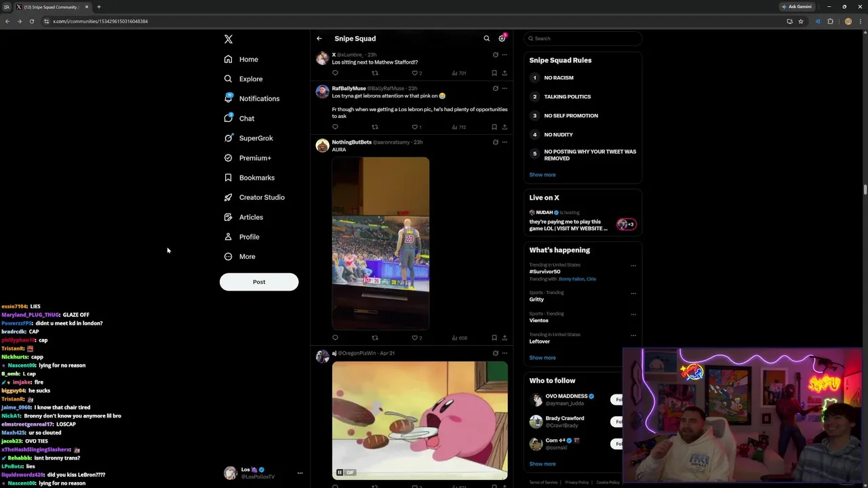
Task: Reload the page in browser toolbar
Action: click(x=31, y=21)
